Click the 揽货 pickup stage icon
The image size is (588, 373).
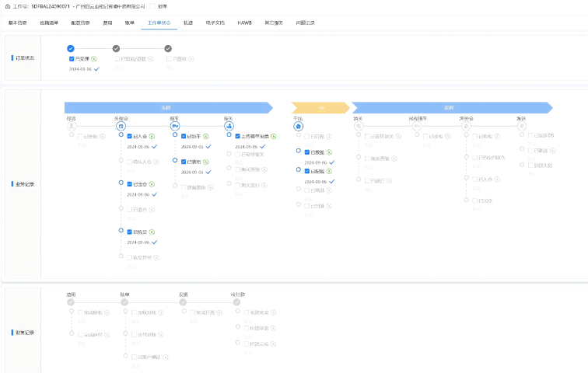tap(72, 125)
